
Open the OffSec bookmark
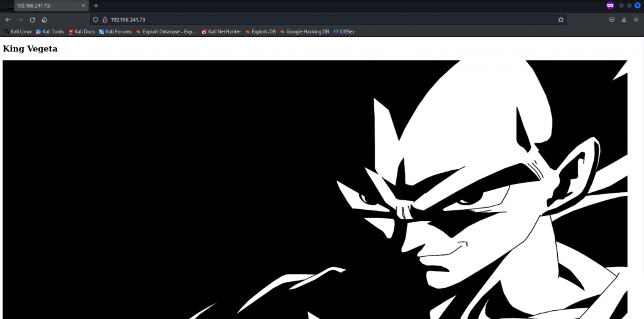pyautogui.click(x=344, y=31)
